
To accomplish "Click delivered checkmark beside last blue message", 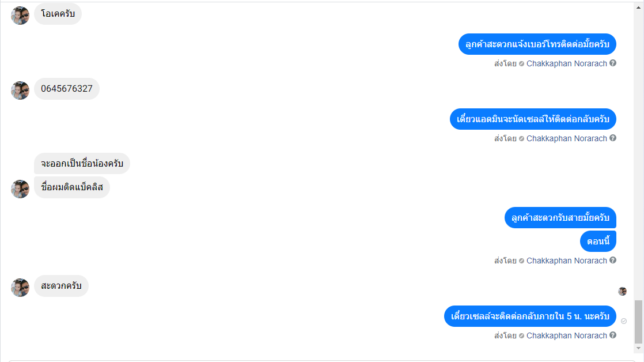I will click(623, 321).
